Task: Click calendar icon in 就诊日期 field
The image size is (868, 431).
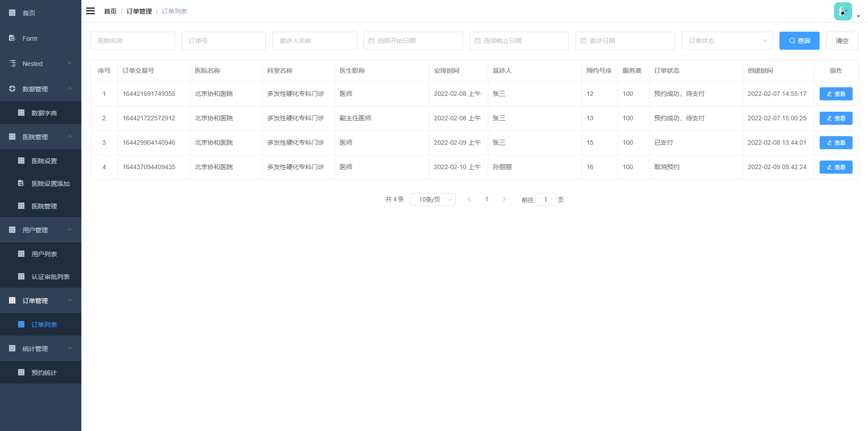Action: (x=583, y=41)
